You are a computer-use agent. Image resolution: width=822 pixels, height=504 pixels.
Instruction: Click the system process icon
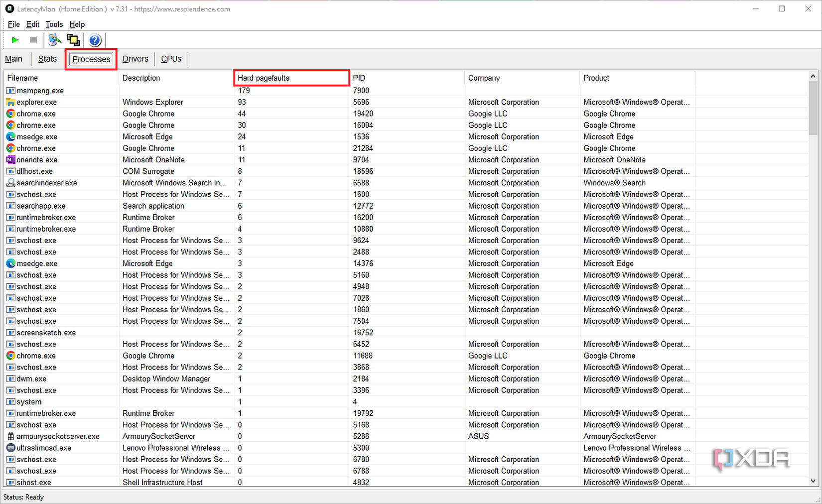tap(10, 402)
